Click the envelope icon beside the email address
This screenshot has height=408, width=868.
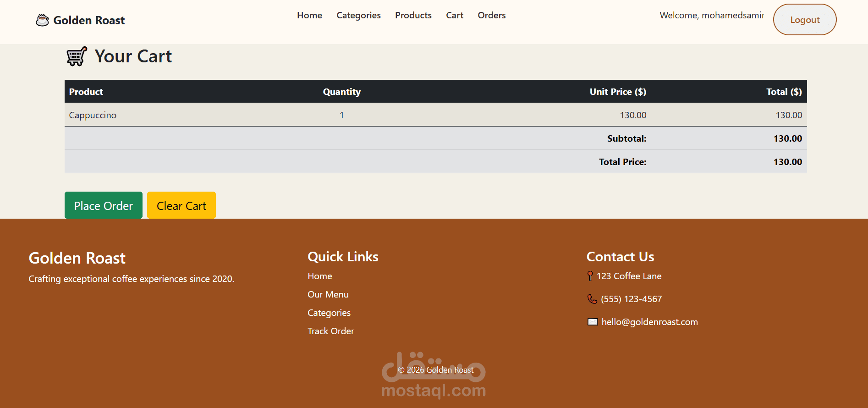tap(593, 322)
